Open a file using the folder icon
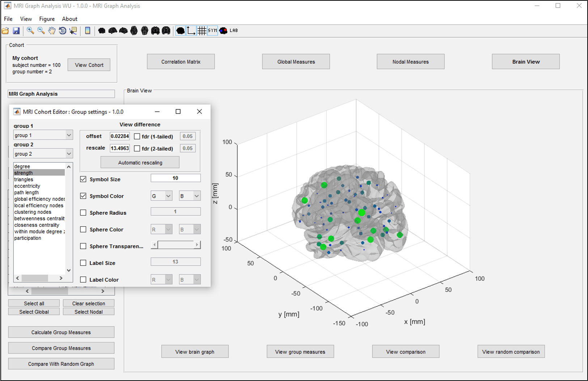 [5, 31]
